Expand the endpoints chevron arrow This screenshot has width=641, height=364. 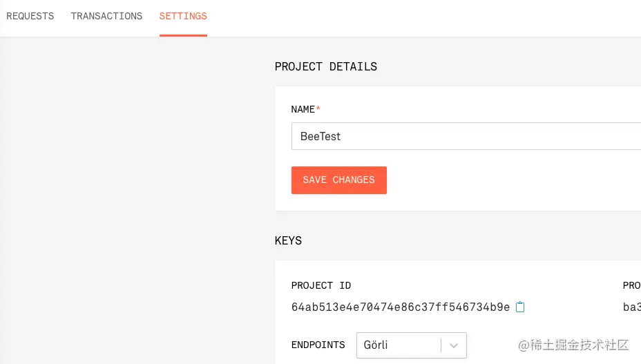454,345
